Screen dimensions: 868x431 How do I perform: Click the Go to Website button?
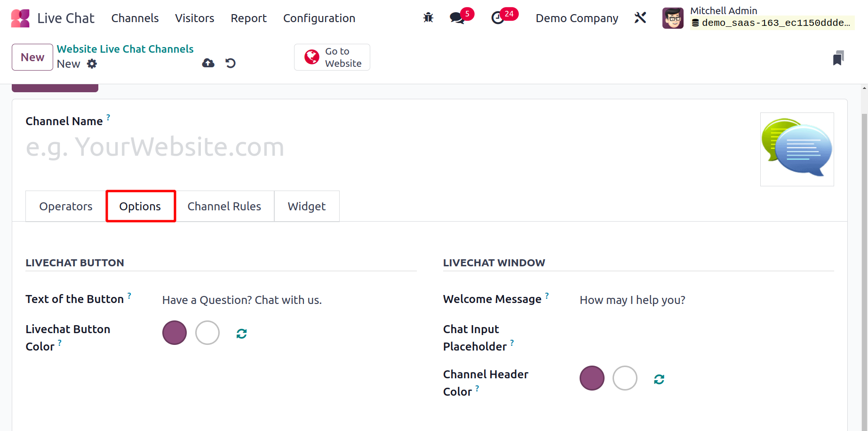[332, 57]
